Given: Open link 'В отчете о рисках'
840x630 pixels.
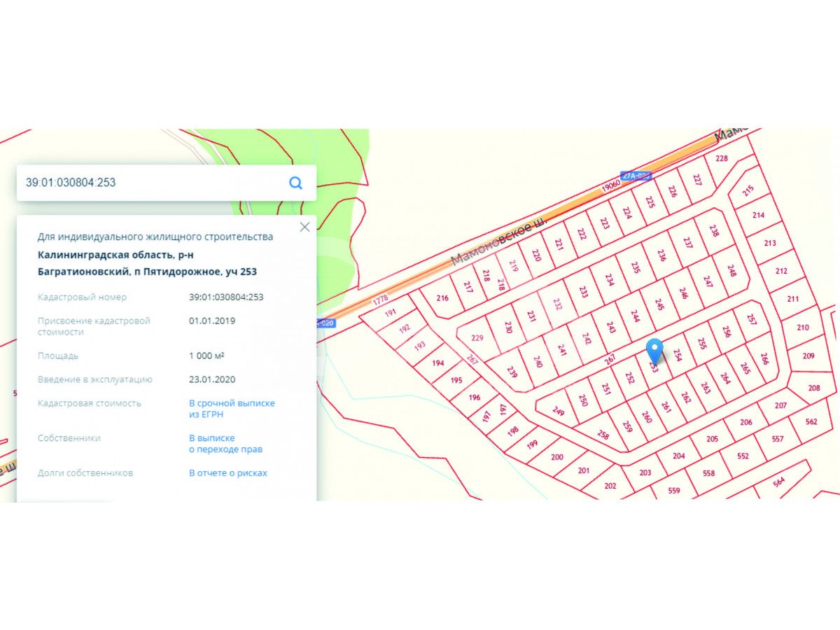Looking at the screenshot, I should coord(228,473).
